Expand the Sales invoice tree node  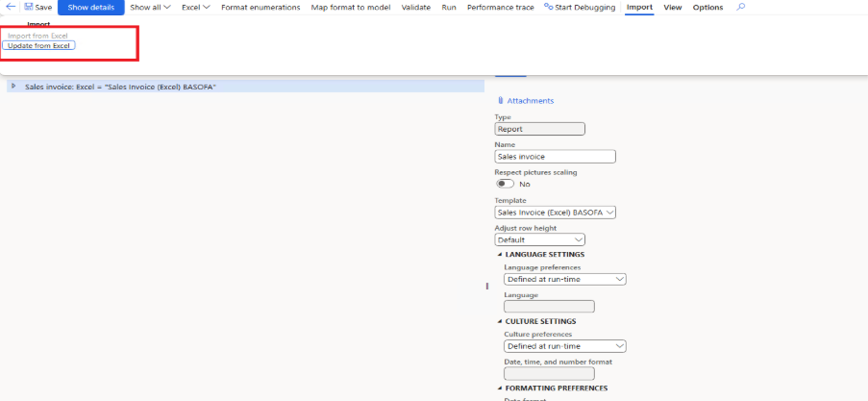coord(13,87)
